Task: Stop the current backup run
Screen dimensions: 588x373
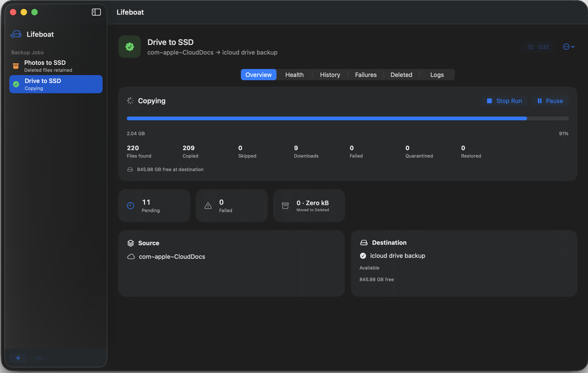Action: pos(504,101)
